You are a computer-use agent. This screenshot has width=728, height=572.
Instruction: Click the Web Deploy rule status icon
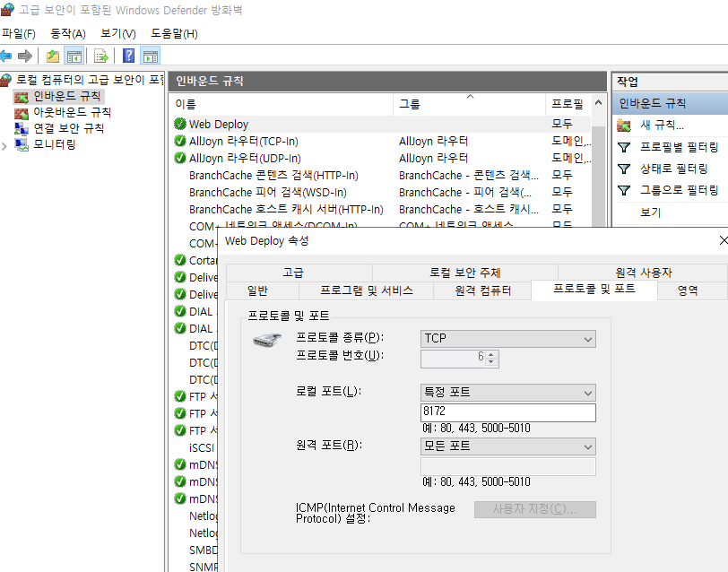coord(179,124)
